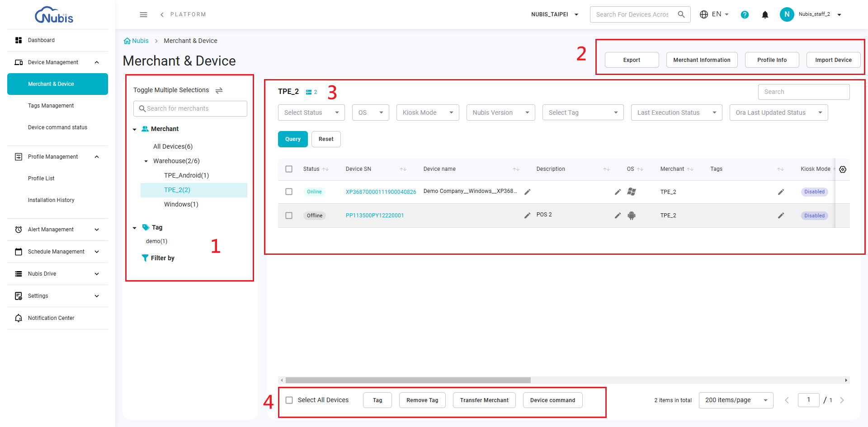The width and height of the screenshot is (868, 427).
Task: Click the Transfer Merchant button
Action: coord(484,400)
